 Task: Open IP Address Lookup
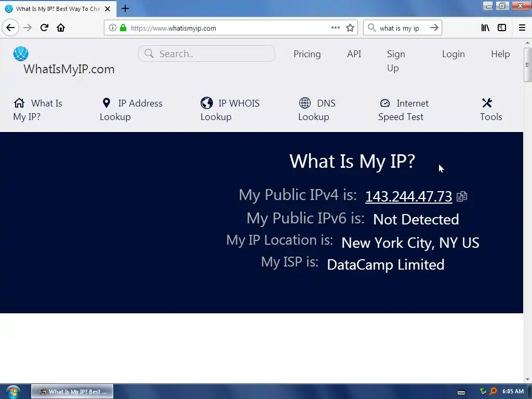coord(131,110)
